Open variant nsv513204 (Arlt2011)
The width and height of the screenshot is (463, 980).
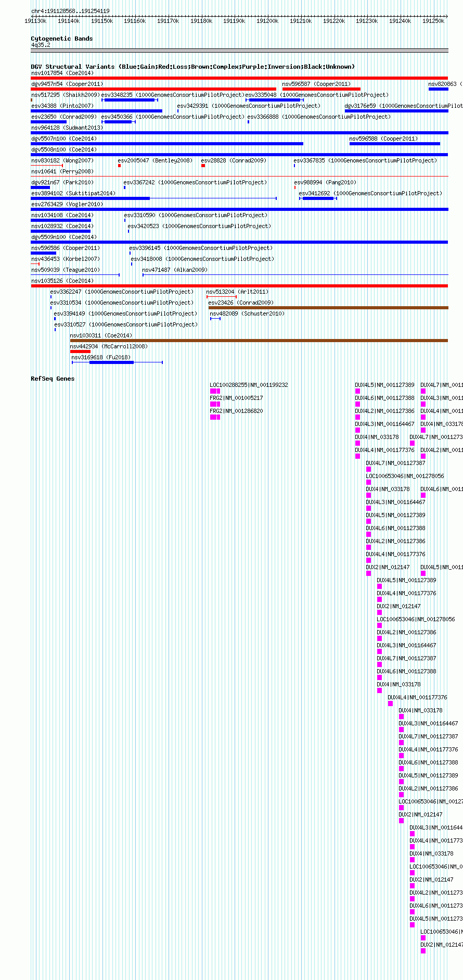pyautogui.click(x=237, y=292)
